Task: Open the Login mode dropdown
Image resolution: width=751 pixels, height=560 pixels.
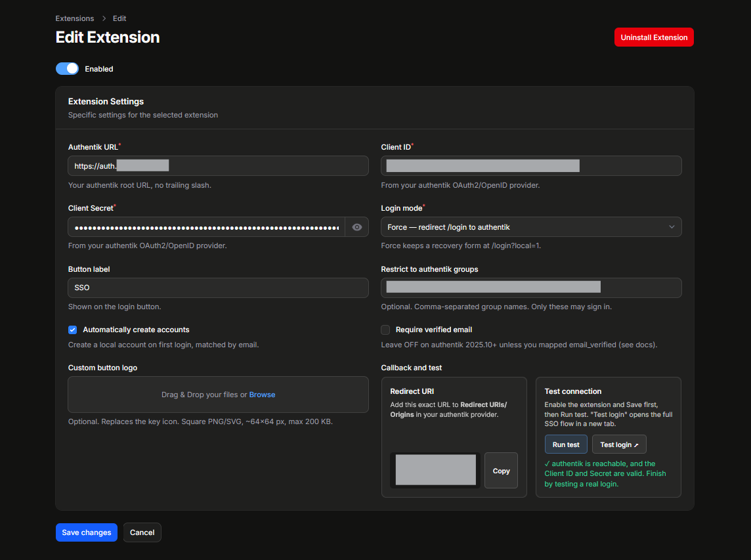Action: tap(531, 227)
